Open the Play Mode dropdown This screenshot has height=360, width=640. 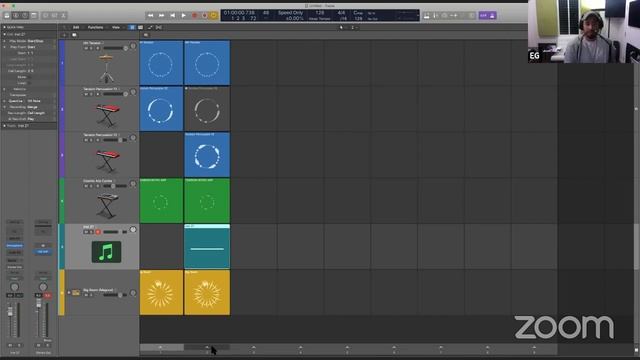click(x=36, y=41)
